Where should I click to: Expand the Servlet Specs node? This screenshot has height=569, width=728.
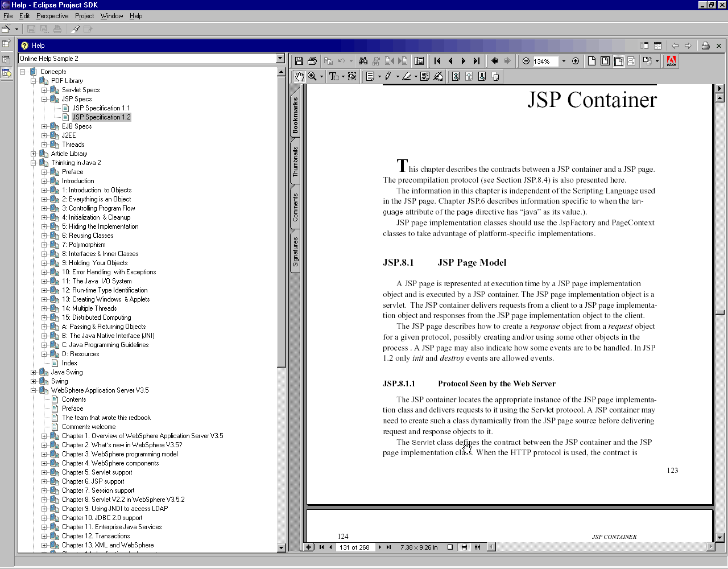(x=44, y=90)
